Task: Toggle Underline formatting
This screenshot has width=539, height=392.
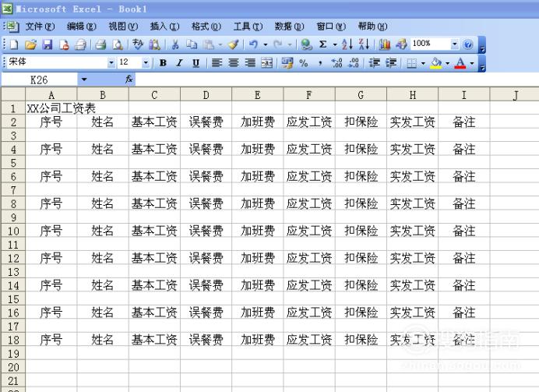Action: (196, 63)
